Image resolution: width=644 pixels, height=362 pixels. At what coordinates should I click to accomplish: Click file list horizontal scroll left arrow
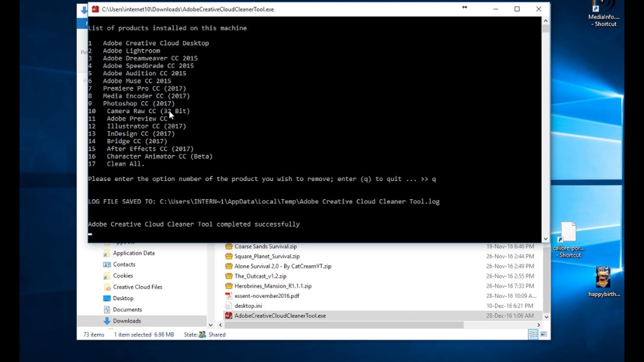(221, 325)
